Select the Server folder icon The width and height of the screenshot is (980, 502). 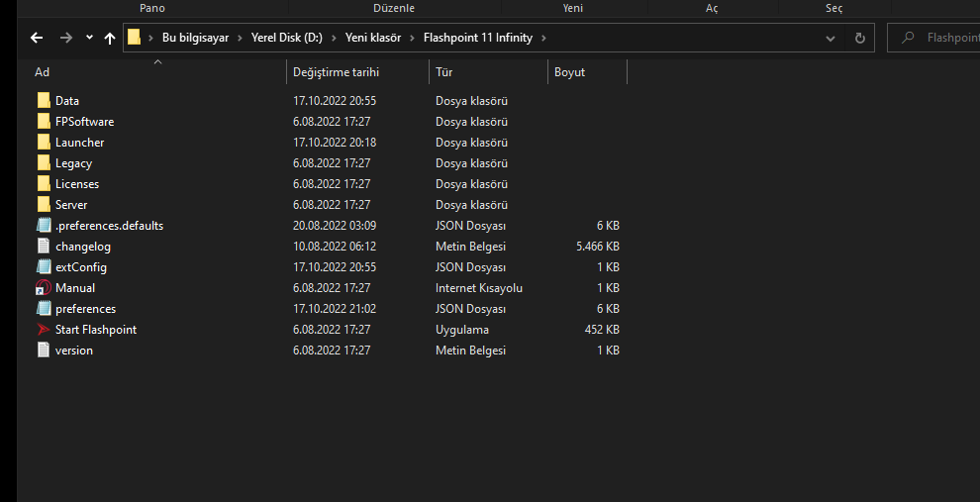pos(44,204)
